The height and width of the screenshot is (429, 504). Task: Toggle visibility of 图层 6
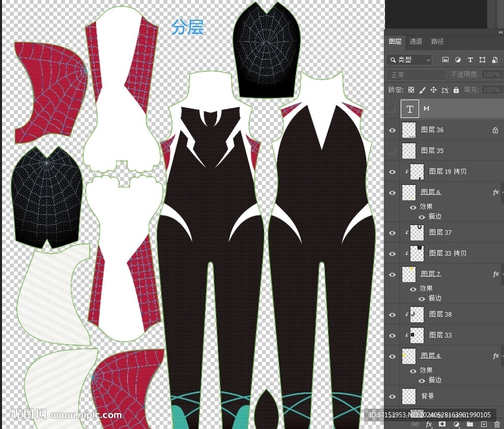pyautogui.click(x=392, y=193)
